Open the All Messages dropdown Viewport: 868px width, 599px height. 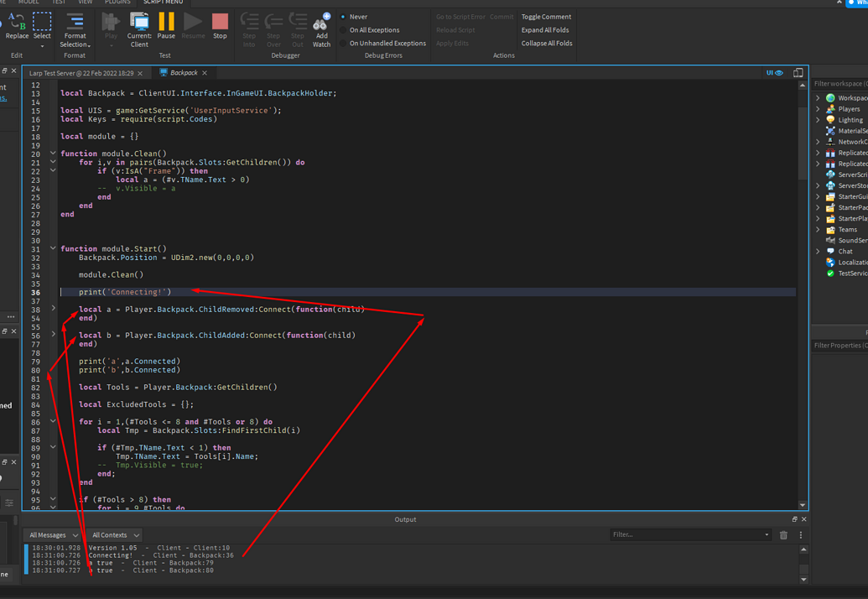point(52,534)
